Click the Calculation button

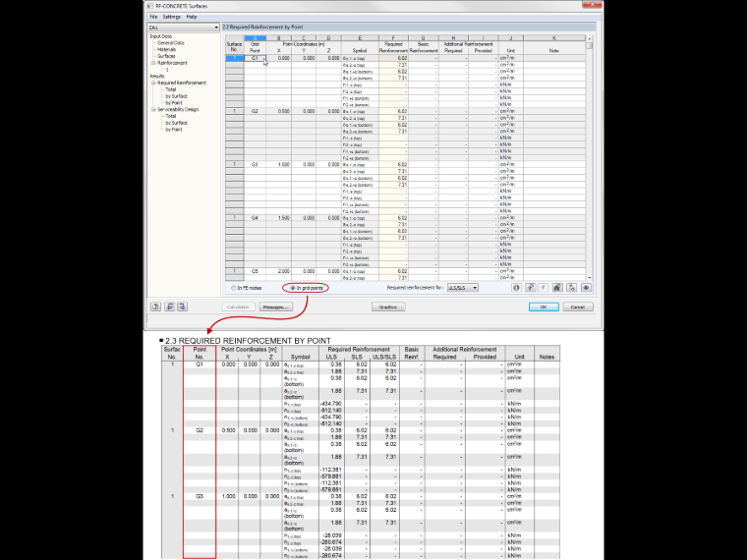(x=238, y=307)
